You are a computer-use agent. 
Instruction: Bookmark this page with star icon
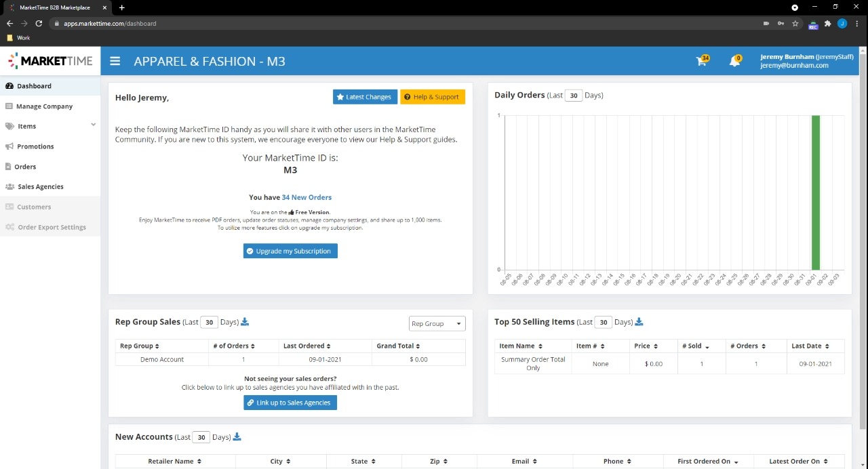coord(795,23)
